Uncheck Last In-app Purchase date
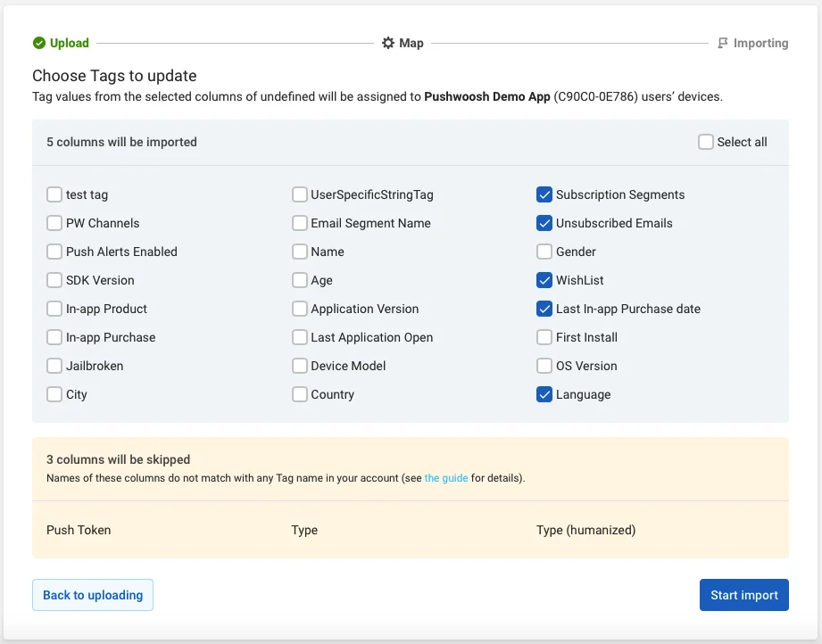This screenshot has width=822, height=644. point(544,309)
